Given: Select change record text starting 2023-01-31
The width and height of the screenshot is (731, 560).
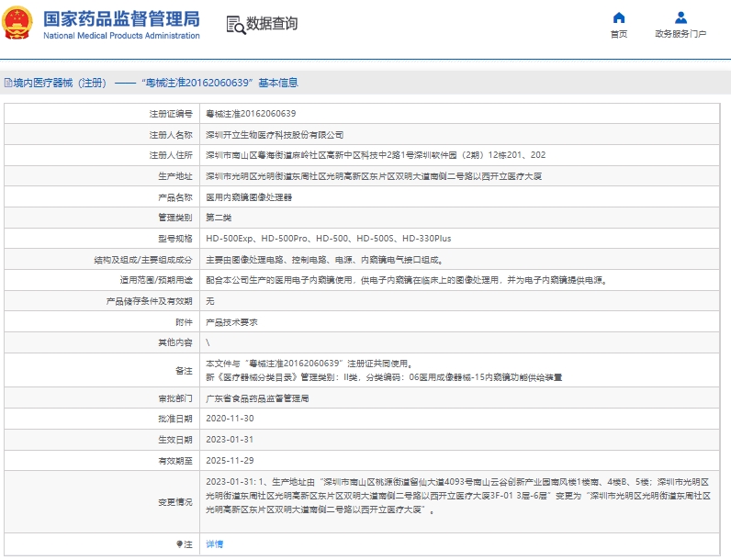Looking at the screenshot, I should [458, 496].
